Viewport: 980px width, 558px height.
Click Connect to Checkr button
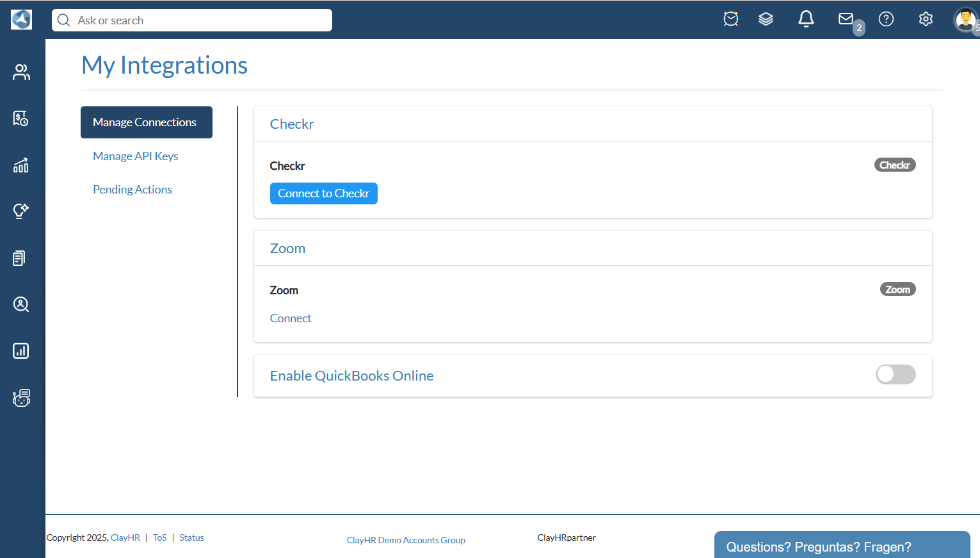click(324, 193)
